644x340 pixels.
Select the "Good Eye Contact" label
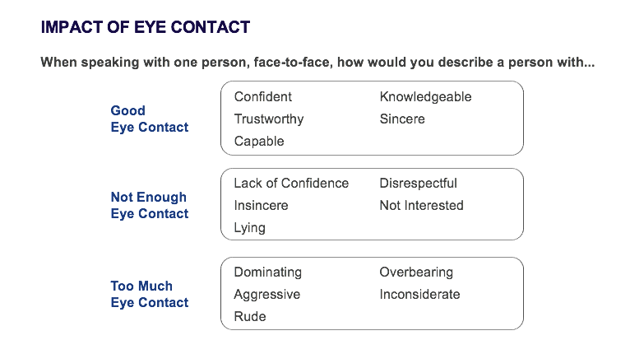(x=149, y=119)
